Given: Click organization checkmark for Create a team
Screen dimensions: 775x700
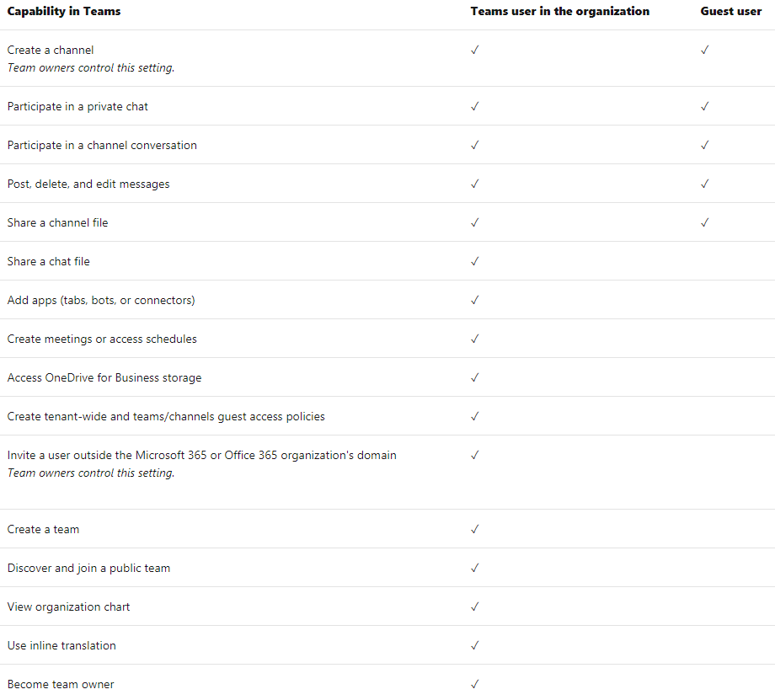Looking at the screenshot, I should coord(475,529).
